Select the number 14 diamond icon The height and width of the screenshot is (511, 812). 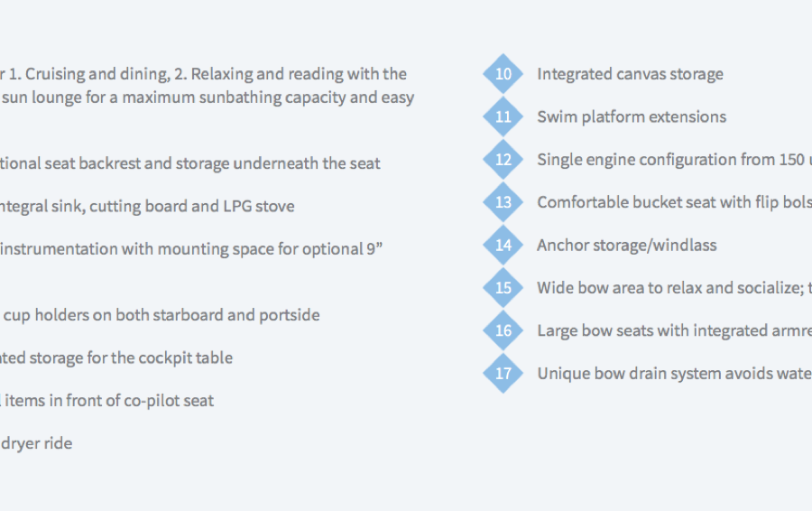503,245
